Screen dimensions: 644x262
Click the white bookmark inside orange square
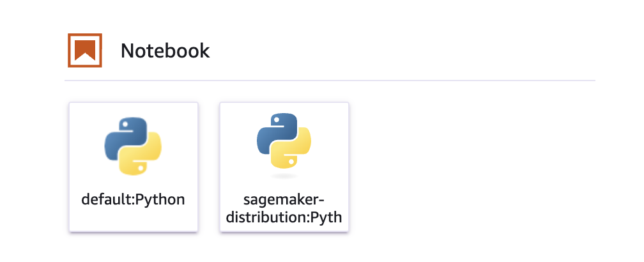tap(85, 49)
